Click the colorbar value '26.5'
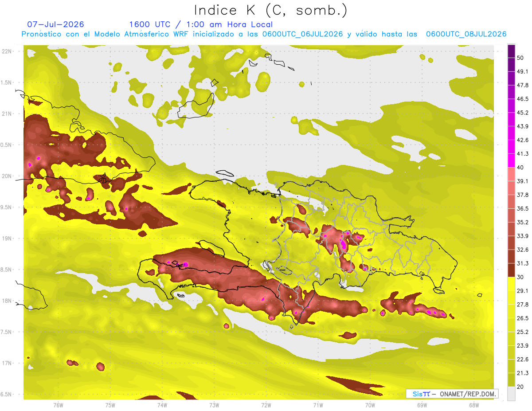Viewport: 532px width, 411px height. point(523,318)
